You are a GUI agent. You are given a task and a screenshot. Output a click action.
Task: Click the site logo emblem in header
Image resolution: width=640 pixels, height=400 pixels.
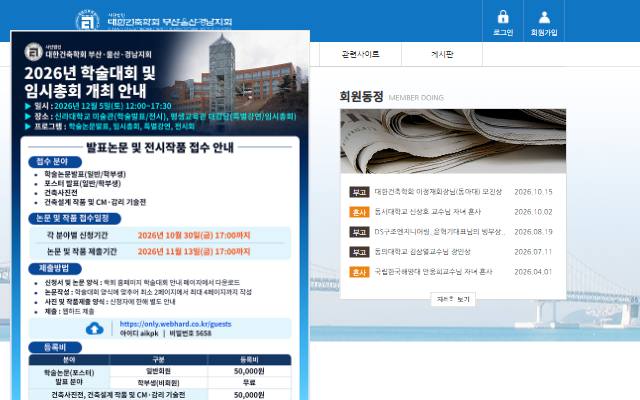[88, 21]
